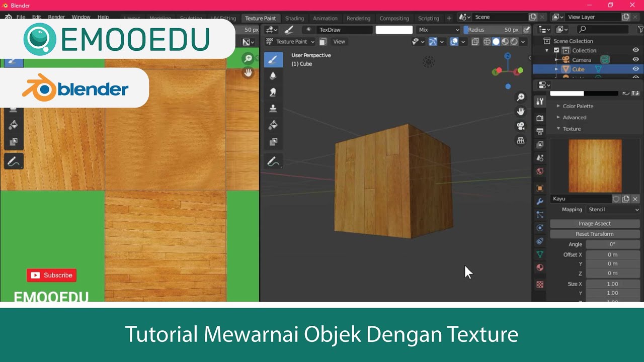Toggle the gizmo display button
644x362 pixels.
click(x=433, y=42)
